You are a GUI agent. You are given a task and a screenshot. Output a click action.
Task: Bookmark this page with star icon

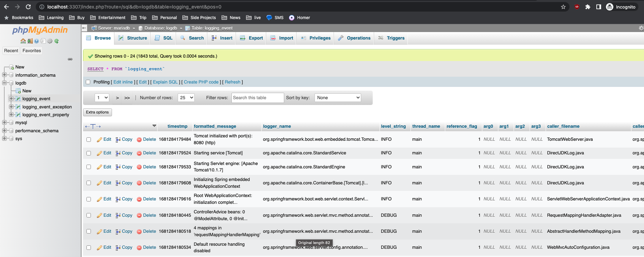(x=563, y=7)
